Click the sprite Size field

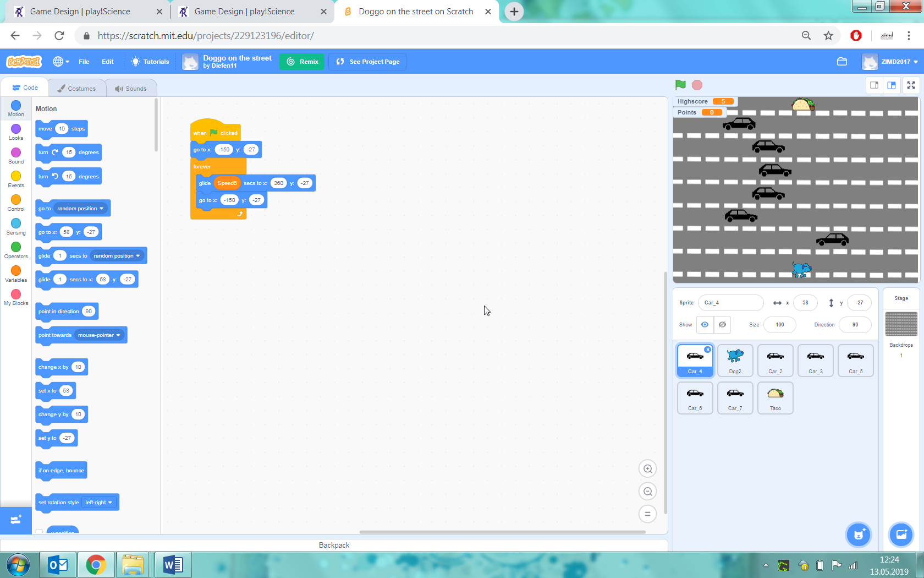click(779, 325)
